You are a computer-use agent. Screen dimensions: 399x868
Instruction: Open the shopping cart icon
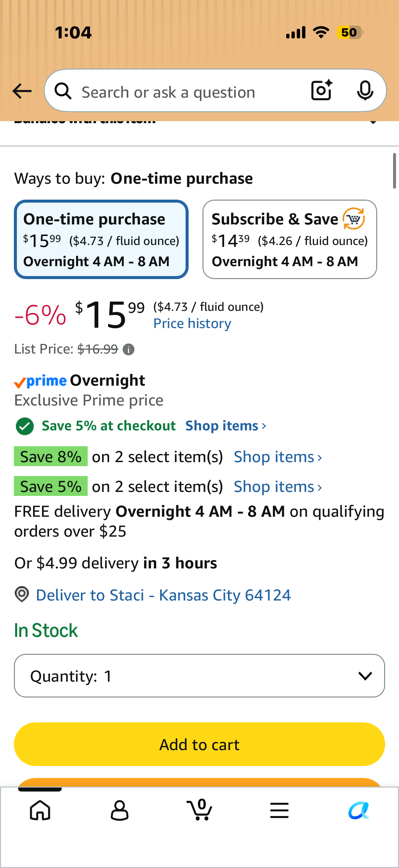click(x=199, y=809)
